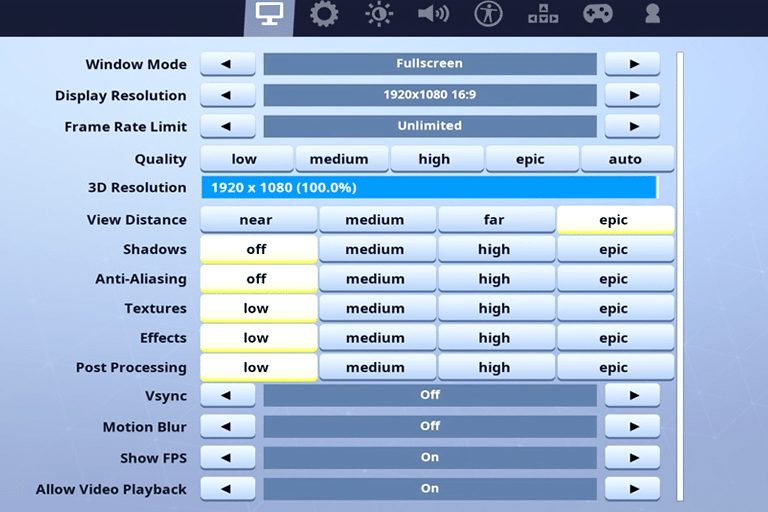
Task: Click left arrow for Motion Blur
Action: click(228, 427)
